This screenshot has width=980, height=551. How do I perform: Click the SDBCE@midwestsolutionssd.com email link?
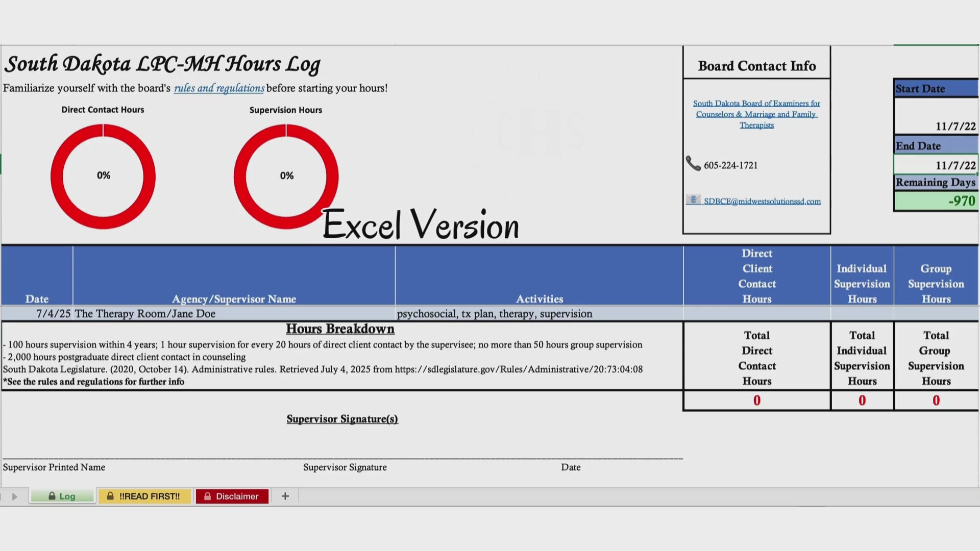click(x=762, y=202)
